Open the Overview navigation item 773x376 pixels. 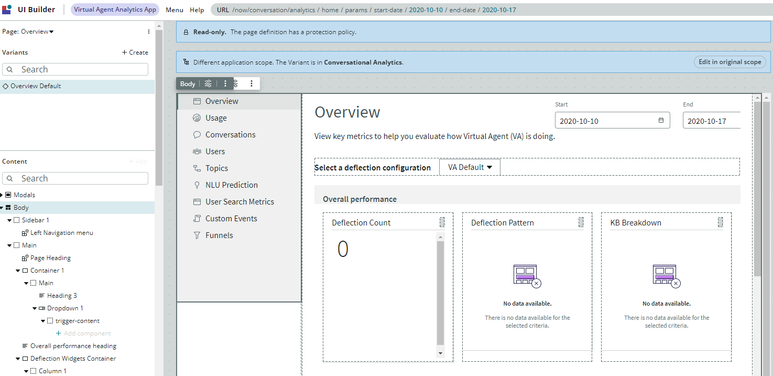(239, 101)
